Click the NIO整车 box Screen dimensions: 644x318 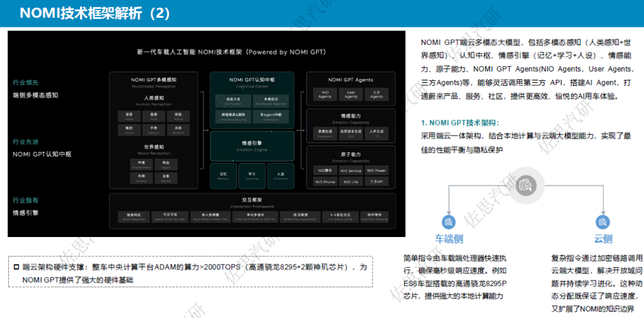coord(325,170)
